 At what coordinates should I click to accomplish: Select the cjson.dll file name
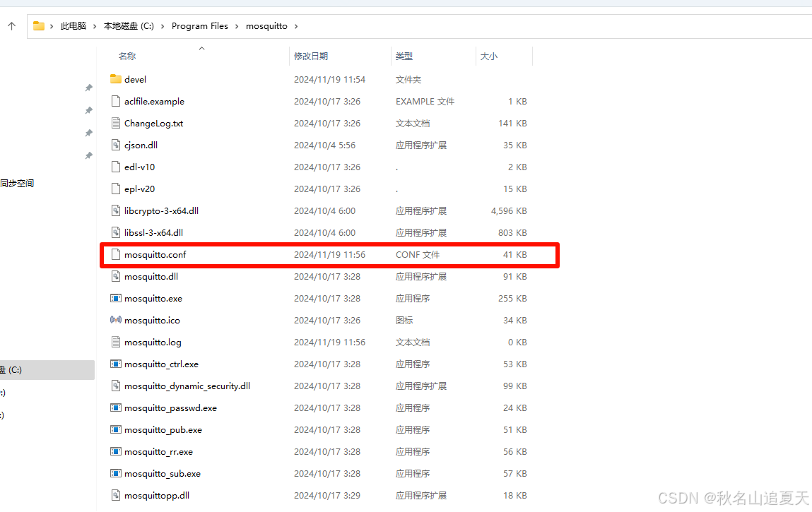141,145
